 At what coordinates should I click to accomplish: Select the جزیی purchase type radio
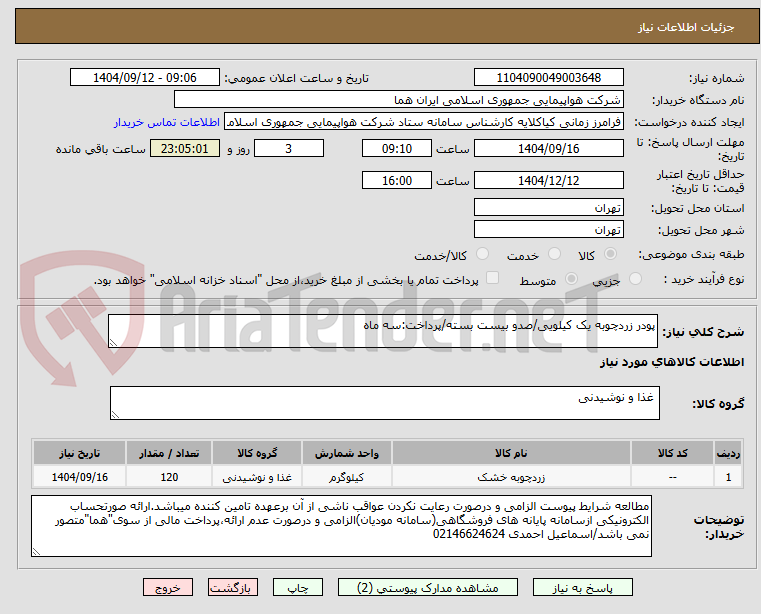(x=635, y=279)
